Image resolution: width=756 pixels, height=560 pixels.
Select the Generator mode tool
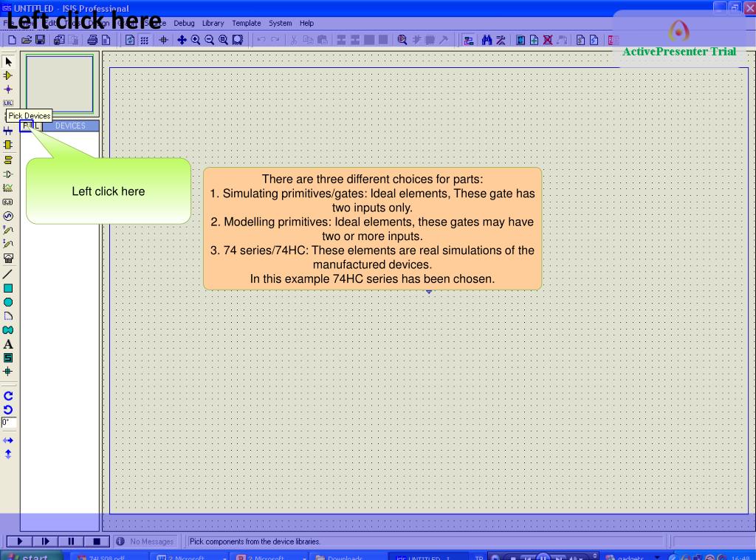[8, 216]
